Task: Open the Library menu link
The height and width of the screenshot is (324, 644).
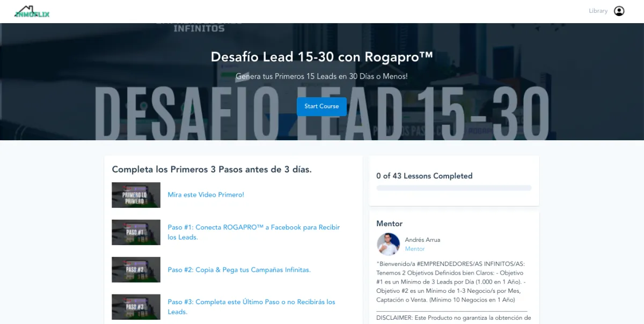Action: coord(598,11)
